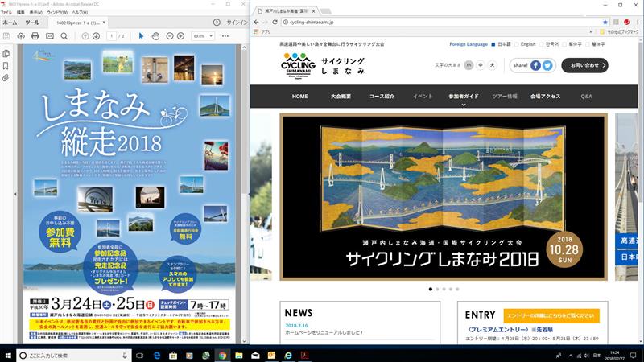
Task: Open ヘルプ menu in Acrobat
Action: pyautogui.click(x=80, y=13)
